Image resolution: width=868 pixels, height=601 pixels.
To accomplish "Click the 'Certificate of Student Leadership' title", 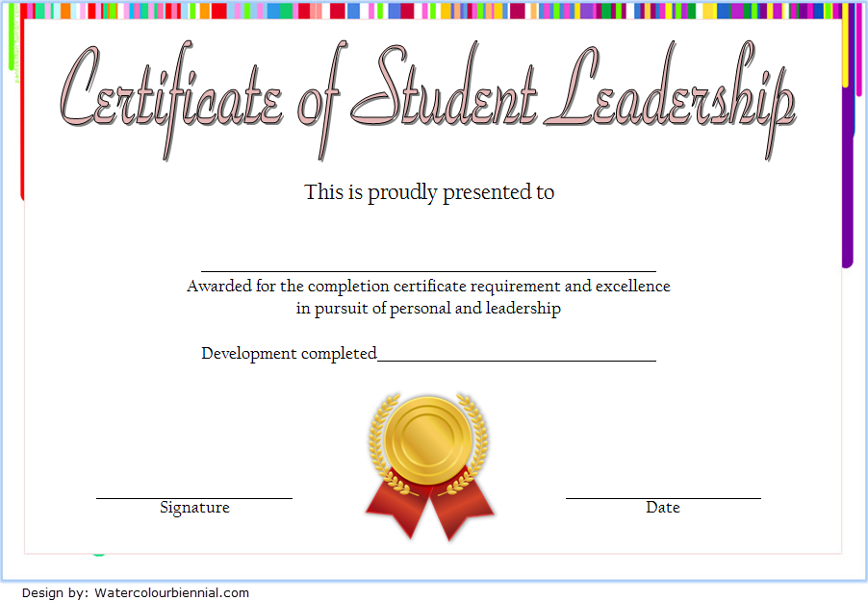I will tap(427, 100).
